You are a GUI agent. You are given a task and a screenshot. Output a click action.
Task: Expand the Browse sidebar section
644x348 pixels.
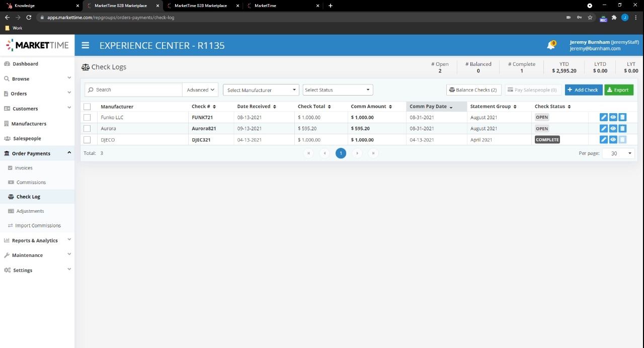pyautogui.click(x=37, y=78)
